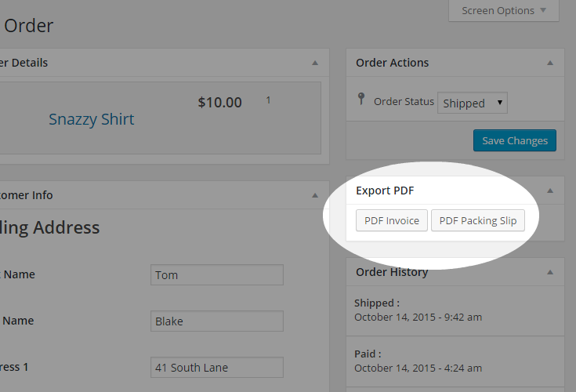Viewport: 576px width, 392px height.
Task: Collapse the Order Details panel arrow
Action: 315,63
